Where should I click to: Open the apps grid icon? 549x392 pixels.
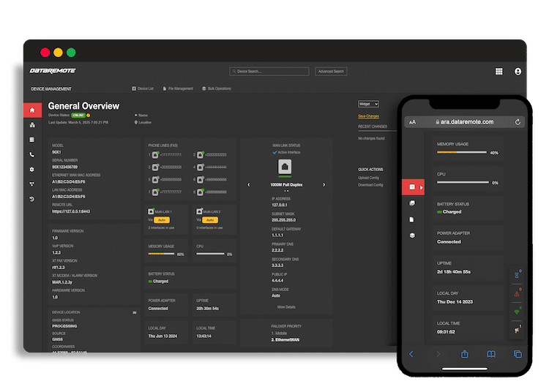[x=498, y=72]
